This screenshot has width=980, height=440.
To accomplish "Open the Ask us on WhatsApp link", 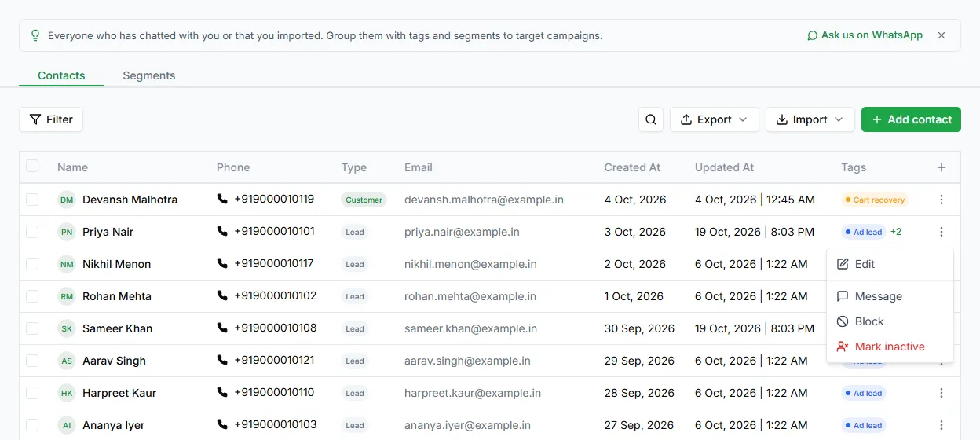I will 865,35.
